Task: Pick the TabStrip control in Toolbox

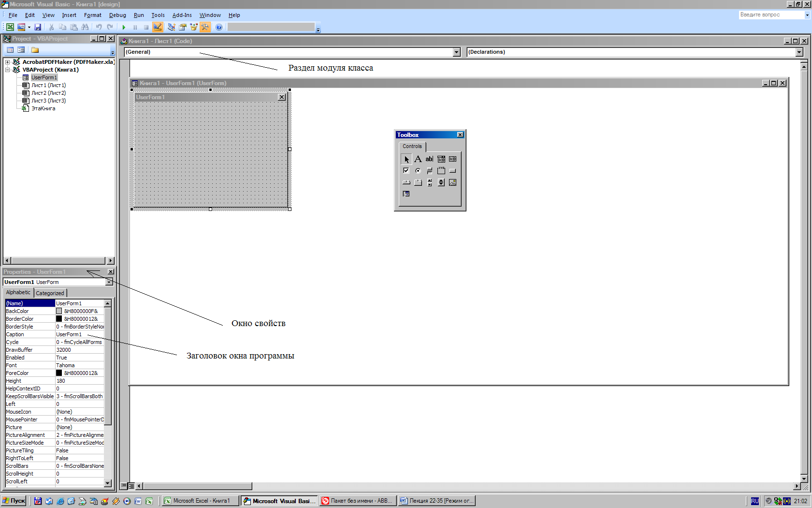Action: coord(406,182)
